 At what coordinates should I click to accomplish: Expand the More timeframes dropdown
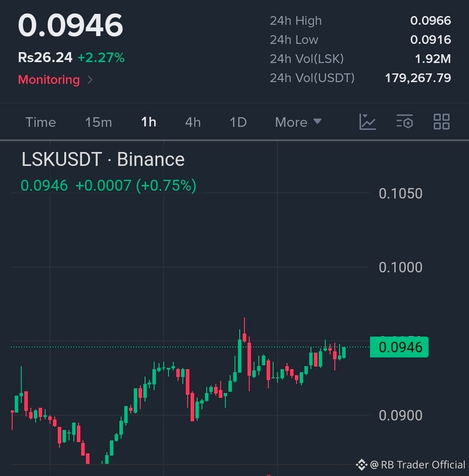point(298,122)
